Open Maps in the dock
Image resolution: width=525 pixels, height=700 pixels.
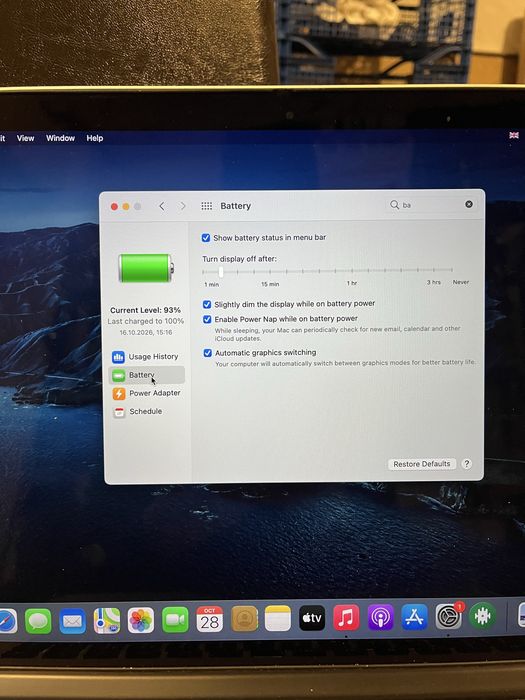[107, 621]
